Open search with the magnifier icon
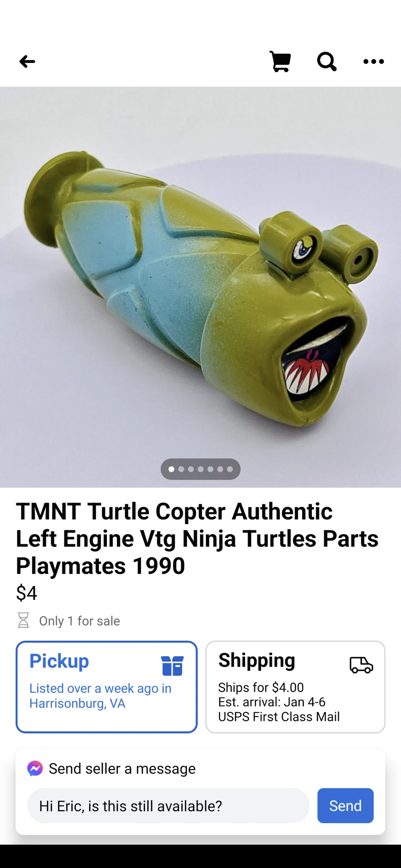 [327, 61]
